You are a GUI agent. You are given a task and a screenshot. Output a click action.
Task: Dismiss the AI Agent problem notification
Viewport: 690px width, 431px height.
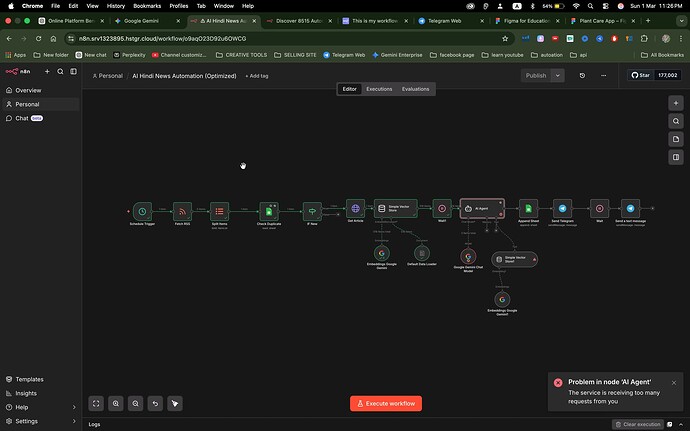(674, 382)
